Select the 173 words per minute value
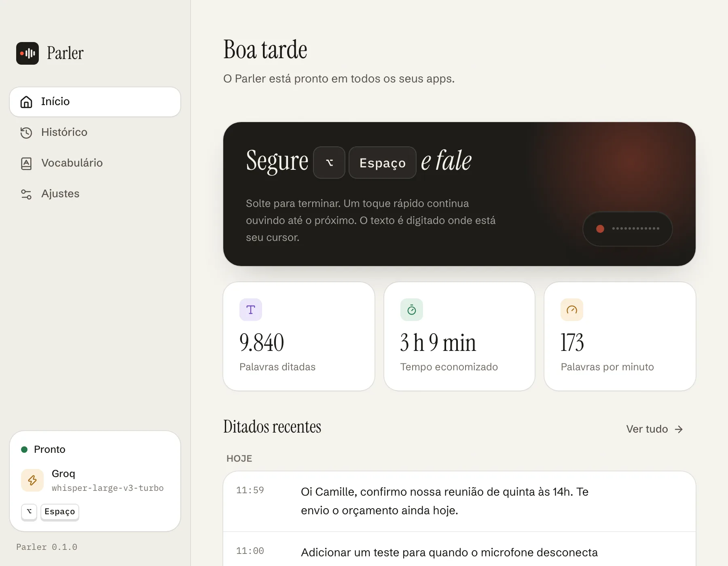The width and height of the screenshot is (728, 566). click(x=572, y=343)
